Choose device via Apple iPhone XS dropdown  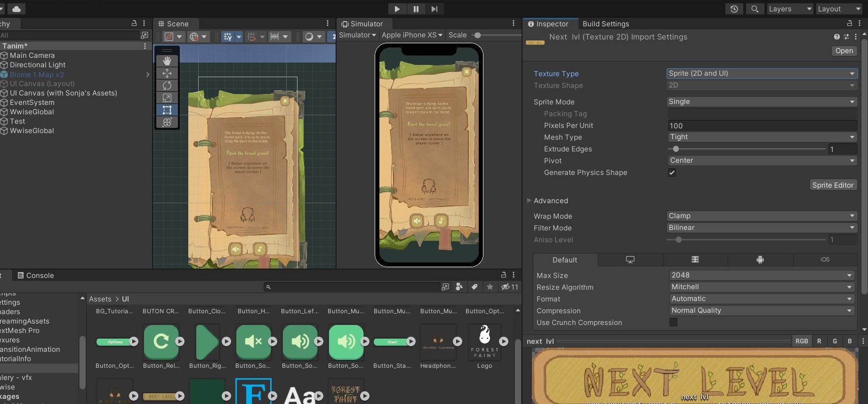(412, 35)
